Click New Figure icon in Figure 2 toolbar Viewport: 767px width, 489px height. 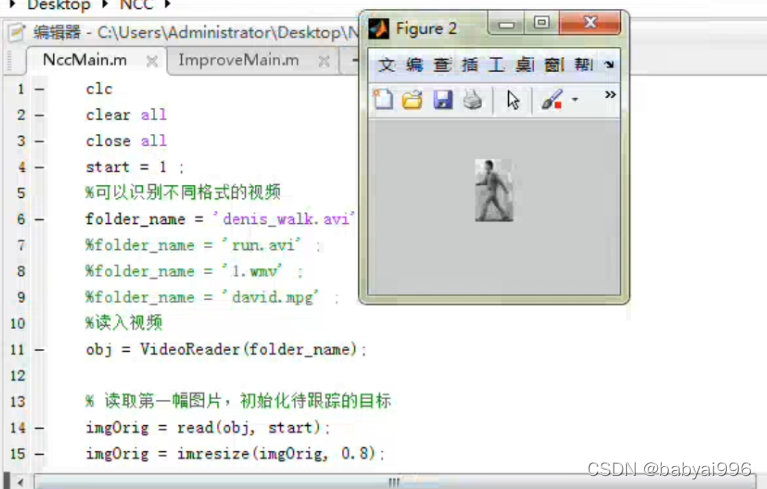pyautogui.click(x=383, y=99)
